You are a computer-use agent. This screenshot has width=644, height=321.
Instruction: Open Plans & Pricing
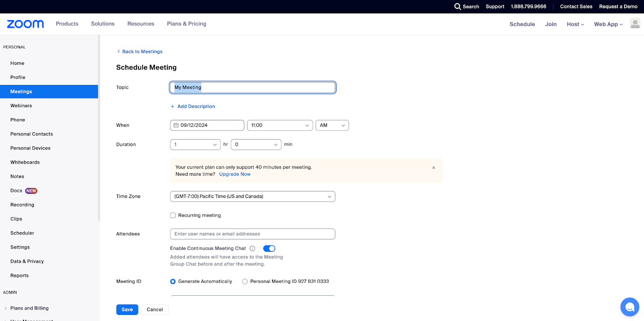point(187,24)
